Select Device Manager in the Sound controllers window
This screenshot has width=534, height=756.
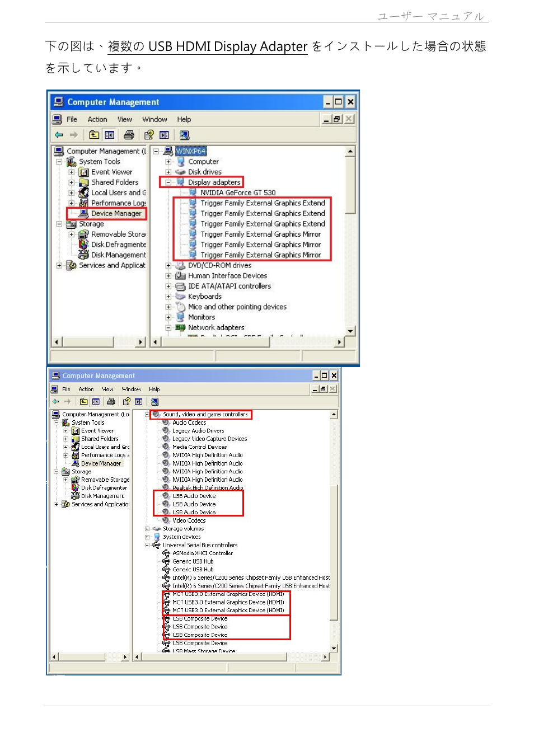click(x=101, y=463)
